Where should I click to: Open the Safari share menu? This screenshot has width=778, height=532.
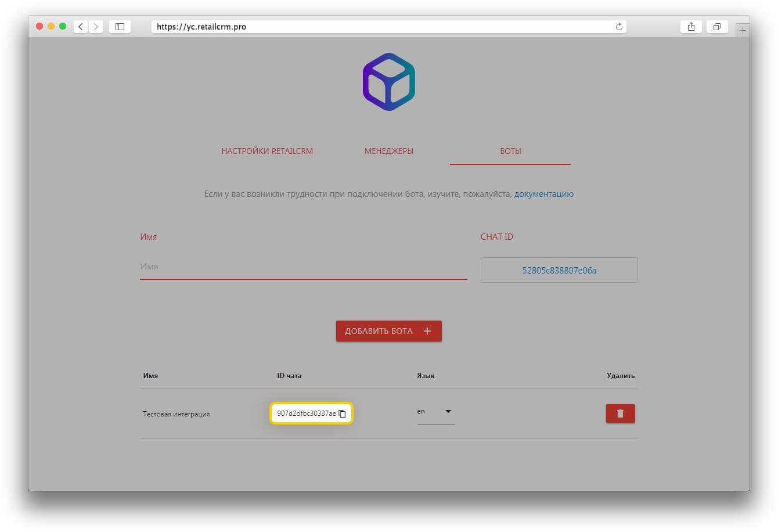pos(691,27)
